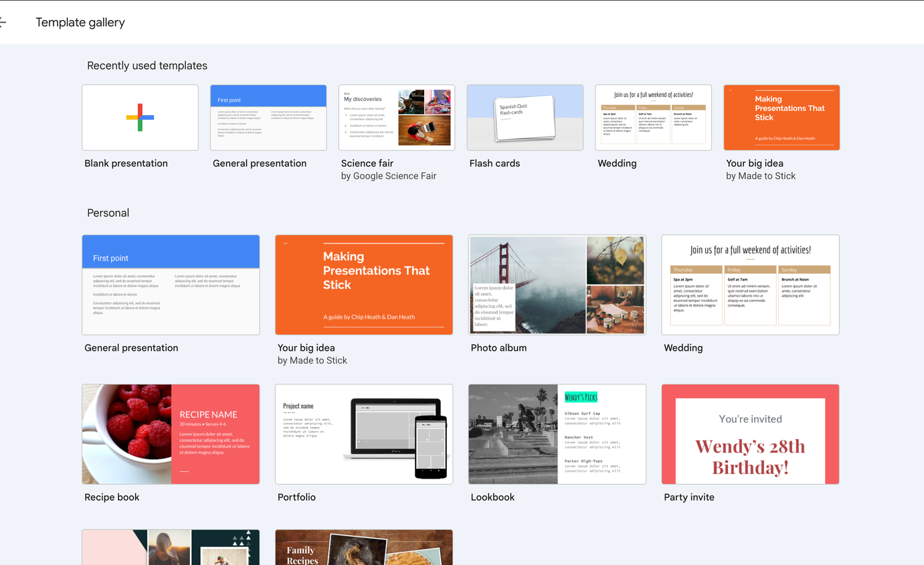Click the Recipe book label

click(112, 497)
